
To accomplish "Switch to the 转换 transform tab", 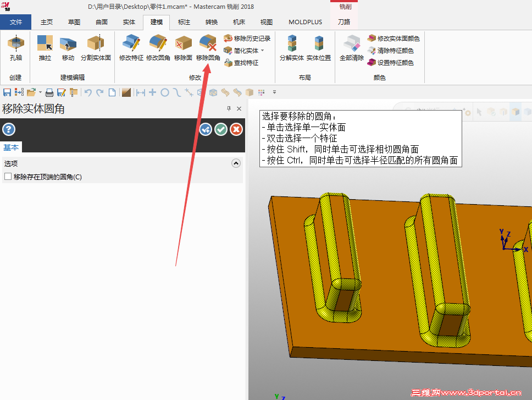I will pos(212,22).
